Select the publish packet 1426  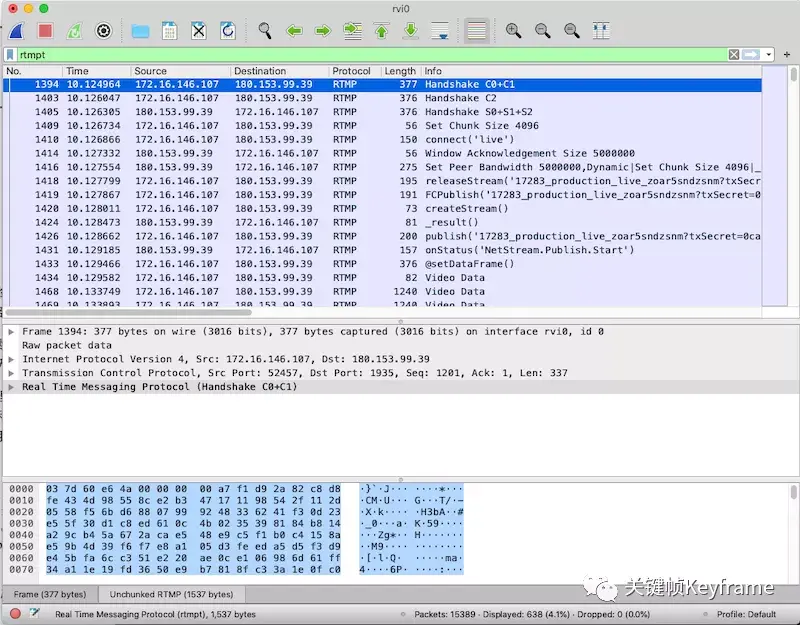point(383,236)
